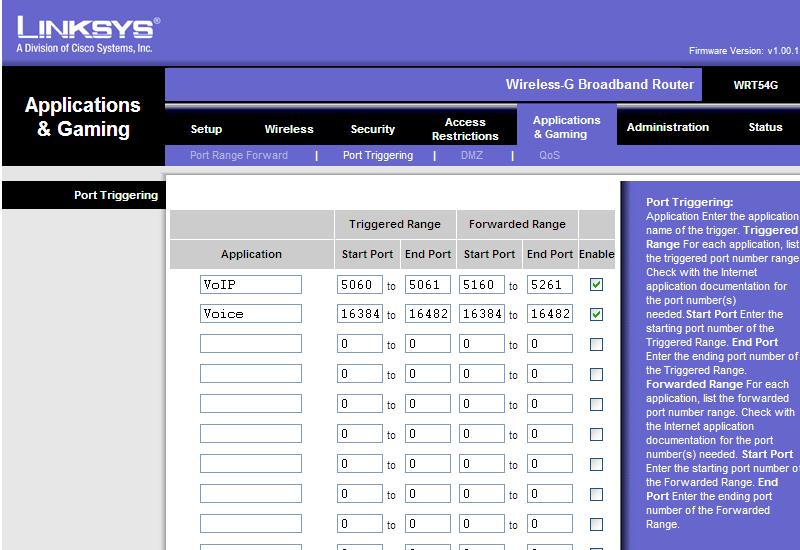The width and height of the screenshot is (800, 550).
Task: Click the Application column header
Action: click(x=251, y=254)
